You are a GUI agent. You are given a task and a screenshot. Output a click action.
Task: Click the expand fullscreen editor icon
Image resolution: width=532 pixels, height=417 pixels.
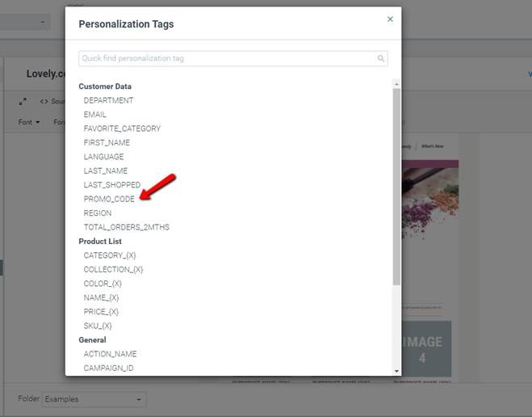coord(23,101)
